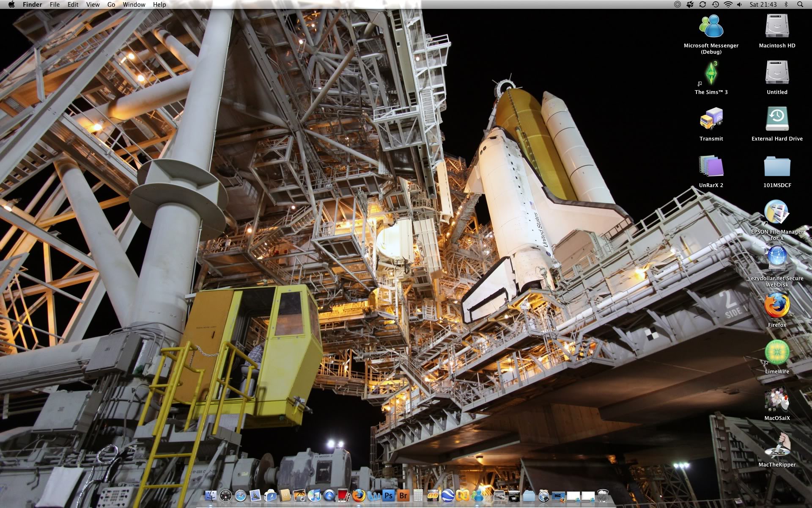
Task: Click the AirPort Wi-Fi status icon
Action: click(728, 4)
